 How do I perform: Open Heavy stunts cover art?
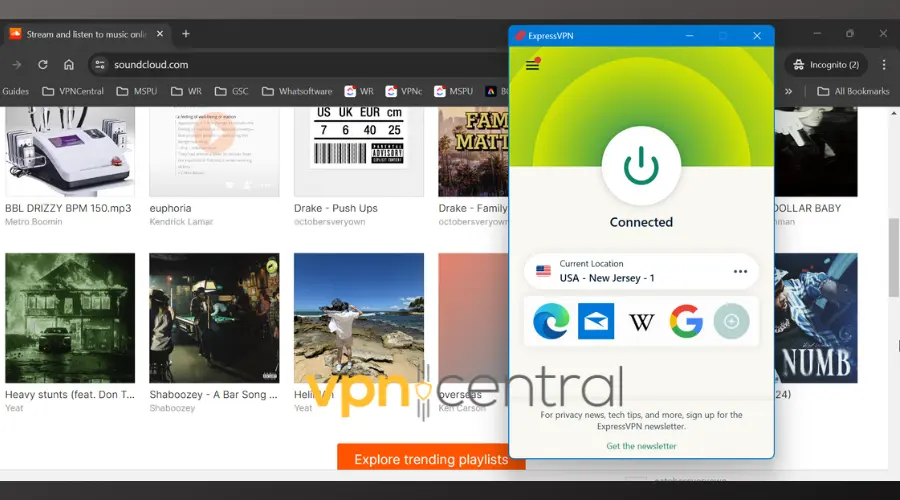70,318
